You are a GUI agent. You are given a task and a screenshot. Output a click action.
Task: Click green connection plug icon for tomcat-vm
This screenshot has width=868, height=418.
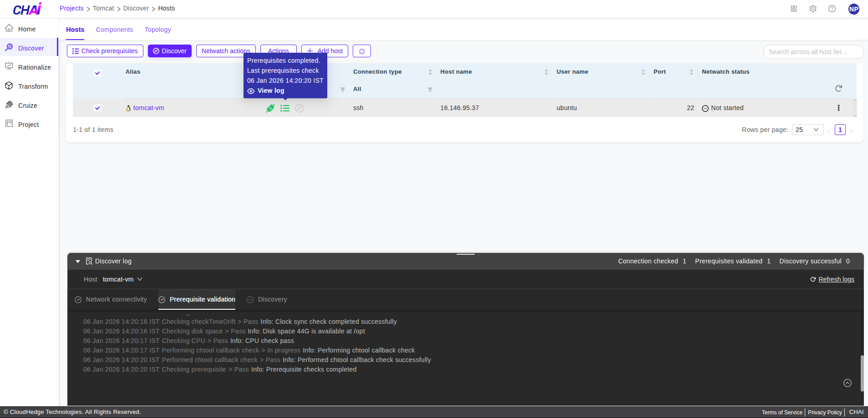(x=270, y=108)
